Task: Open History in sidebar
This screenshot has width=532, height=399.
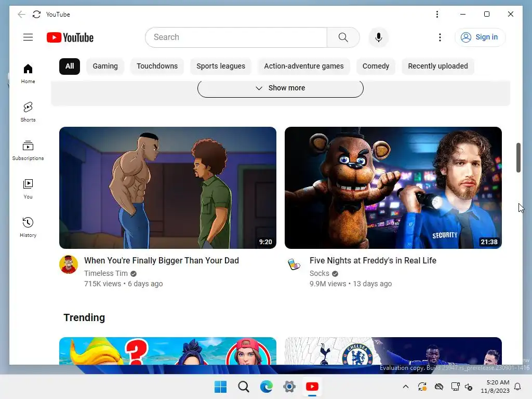Action: click(28, 227)
